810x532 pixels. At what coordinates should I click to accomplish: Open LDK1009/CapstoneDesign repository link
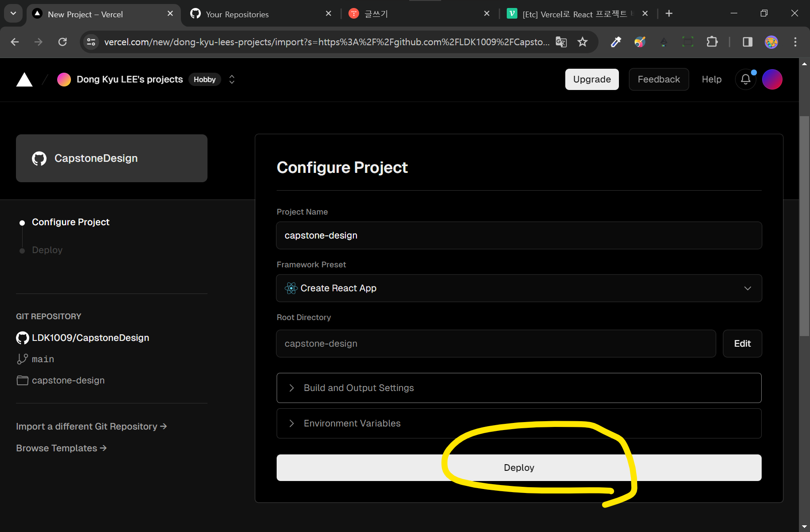(x=90, y=338)
